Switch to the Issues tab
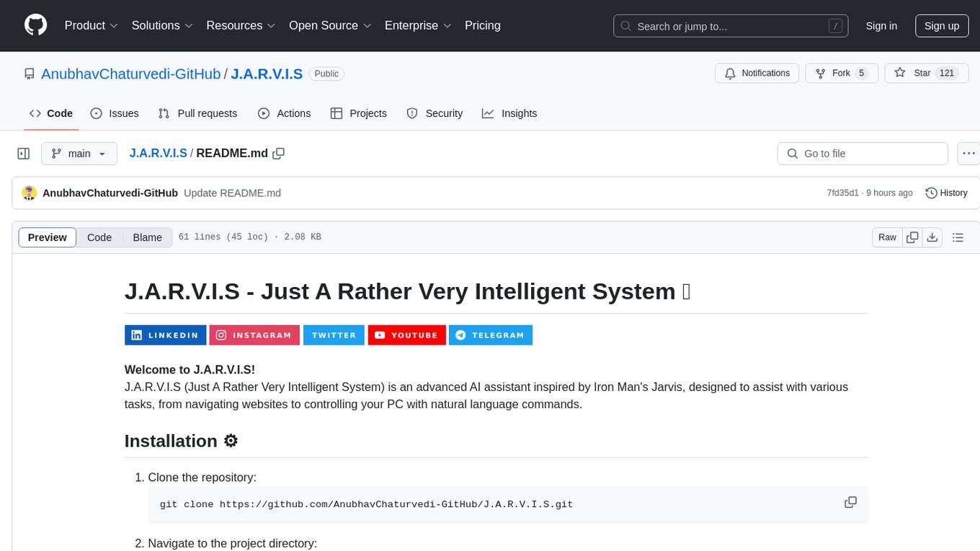980x551 pixels. click(x=115, y=113)
